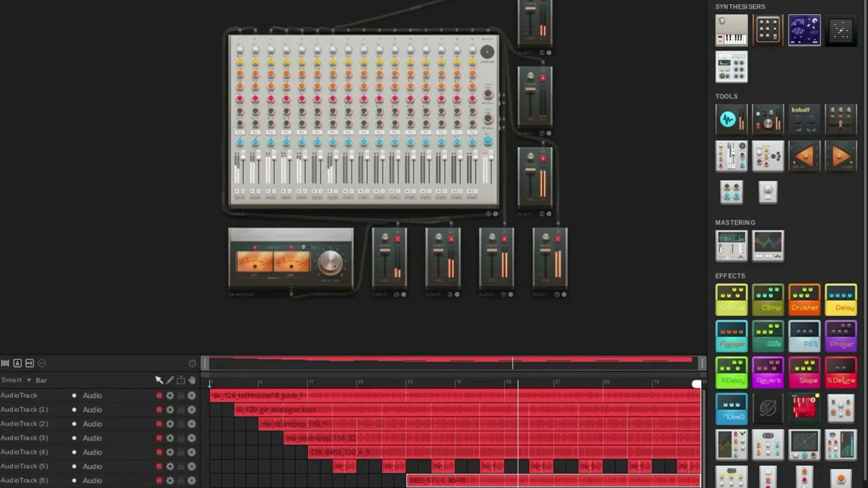Pick the dot-matrix tone grid synthesiser
The image size is (868, 488).
coord(841,30)
